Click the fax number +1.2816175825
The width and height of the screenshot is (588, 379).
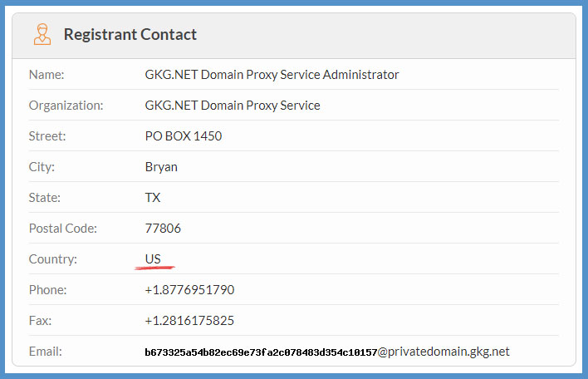pos(189,321)
